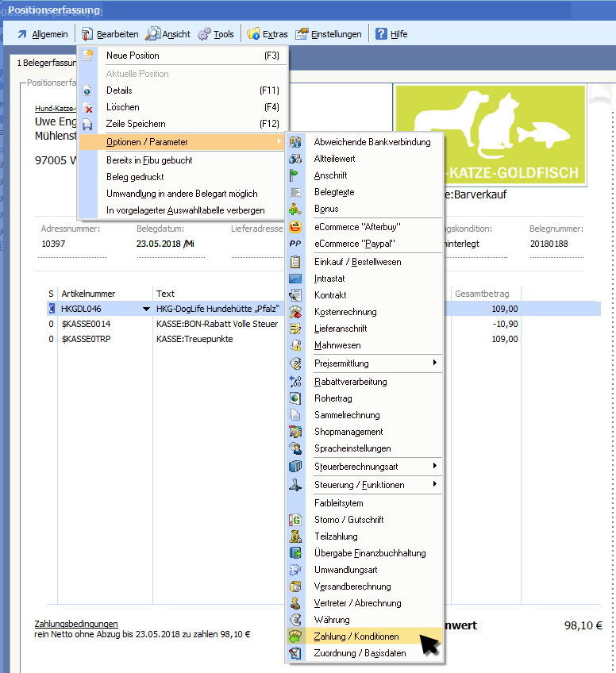Click the Anschrift green flag icon
This screenshot has width=616, height=673.
295,175
